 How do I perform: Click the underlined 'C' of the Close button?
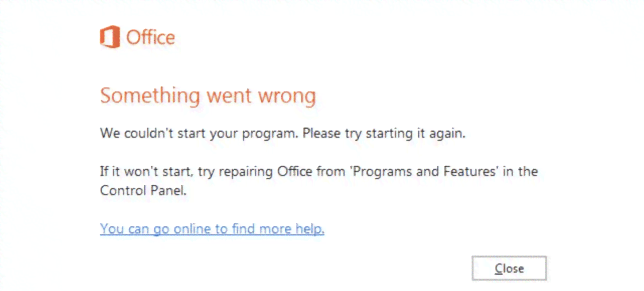(x=498, y=268)
